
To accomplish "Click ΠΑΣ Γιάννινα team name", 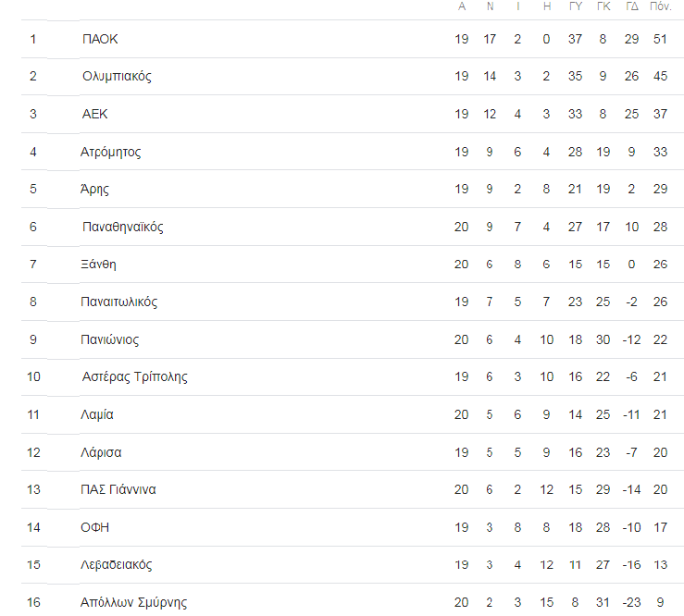I will [x=118, y=489].
